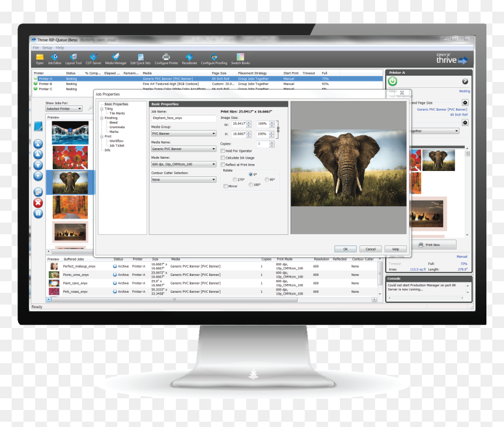This screenshot has width=504, height=427.
Task: Run the Recalibrate tool
Action: coord(189,57)
